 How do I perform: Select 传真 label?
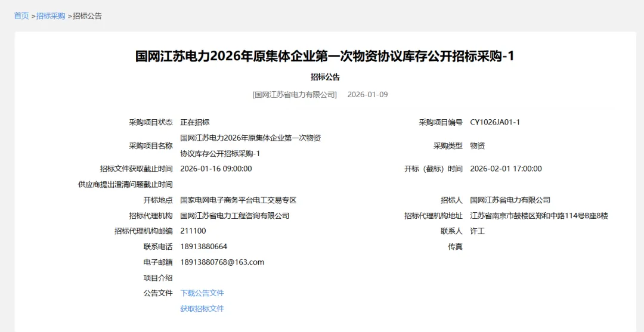point(455,247)
